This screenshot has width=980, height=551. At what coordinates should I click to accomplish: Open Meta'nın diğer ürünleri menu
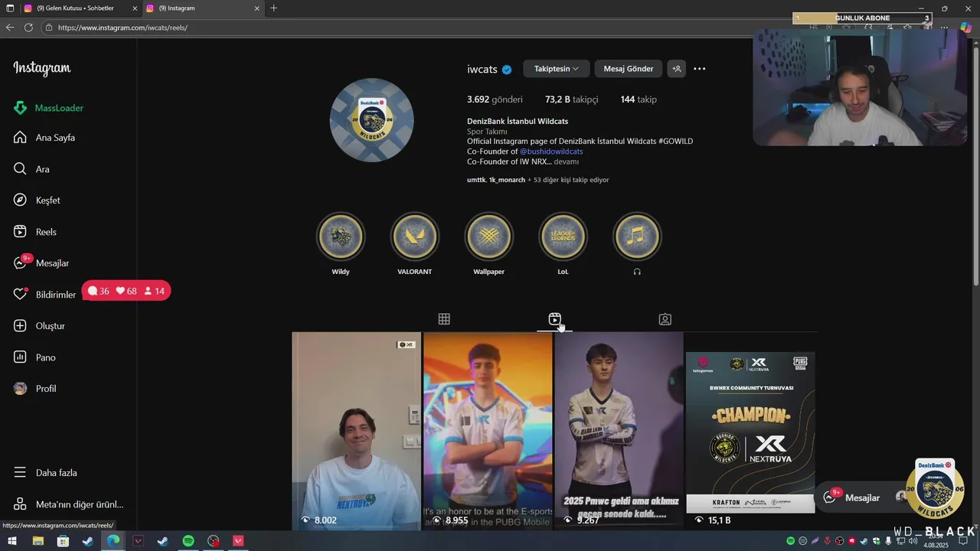point(68,504)
